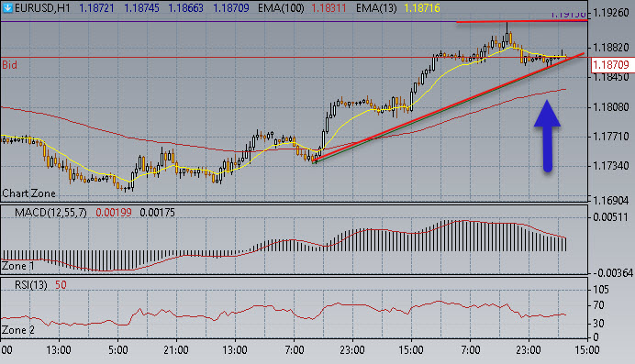Click RSI scale level 105
Screen dimensions: 635x364
601,290
